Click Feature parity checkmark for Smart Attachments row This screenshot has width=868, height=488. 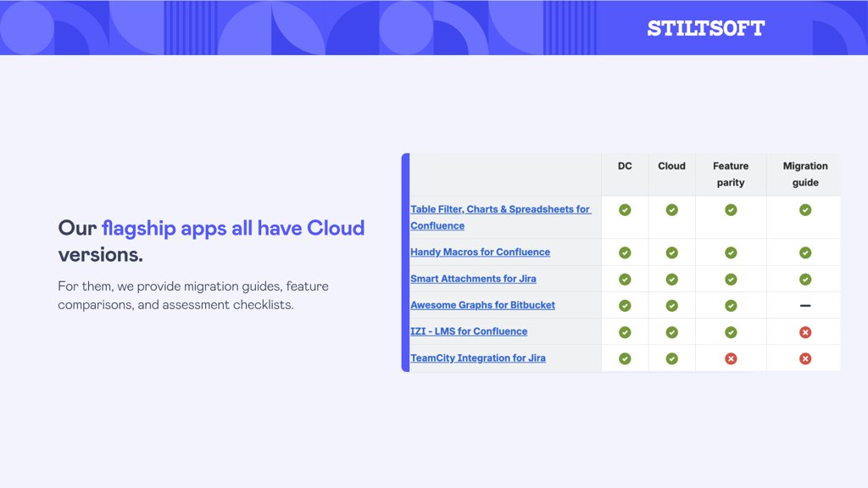tap(731, 279)
